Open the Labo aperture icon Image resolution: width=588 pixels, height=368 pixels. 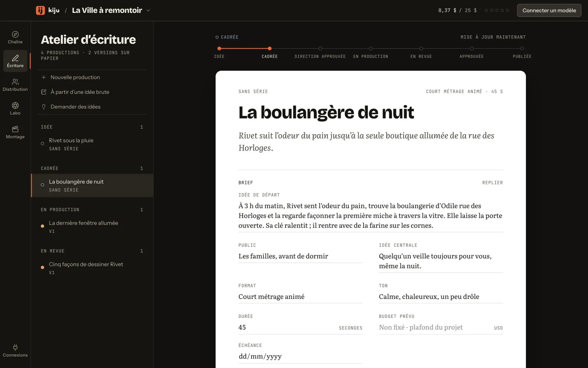(15, 106)
